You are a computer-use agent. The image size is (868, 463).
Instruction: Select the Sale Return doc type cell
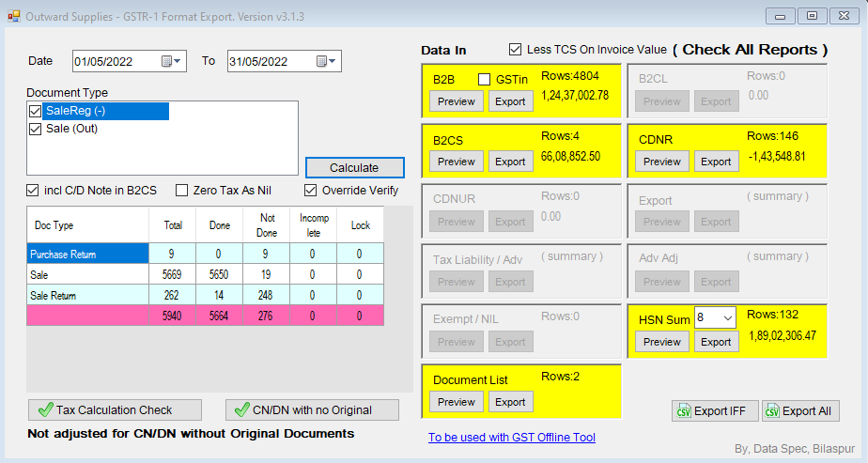(88, 295)
